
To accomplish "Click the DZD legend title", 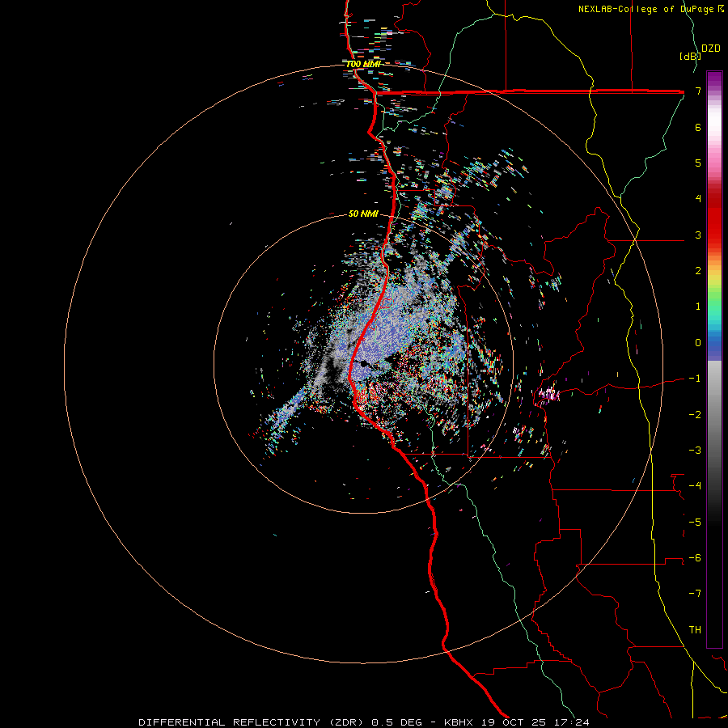I will [x=711, y=49].
